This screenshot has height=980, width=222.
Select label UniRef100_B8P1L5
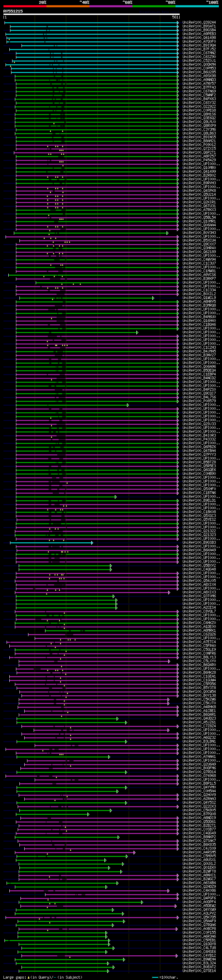(x=199, y=783)
